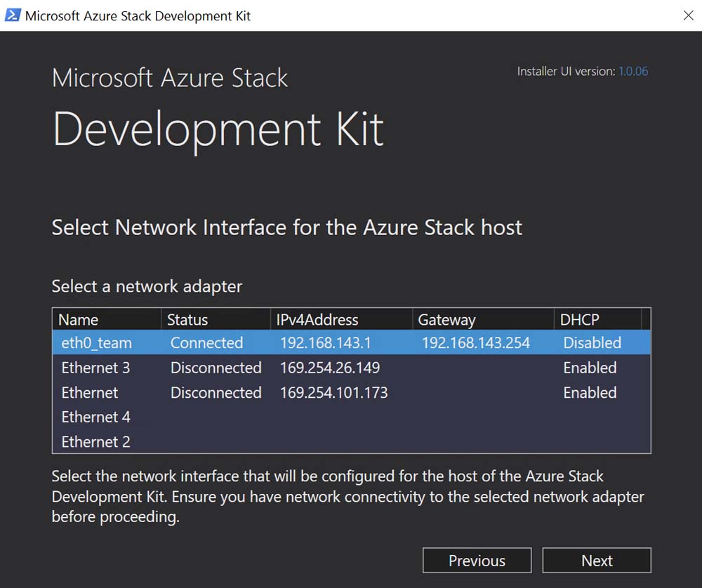Click the DHCP column header

click(x=580, y=320)
